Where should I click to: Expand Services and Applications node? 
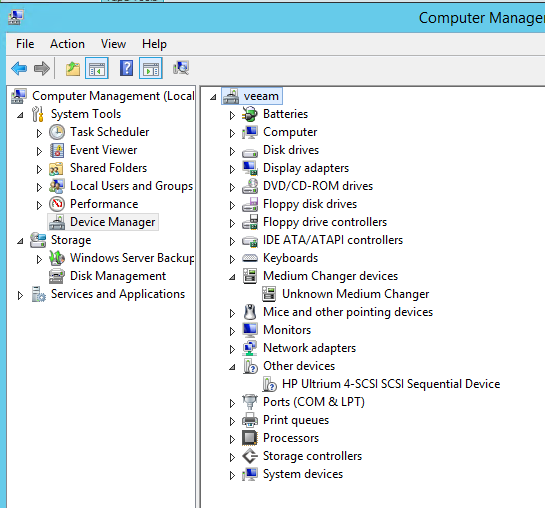click(x=20, y=295)
